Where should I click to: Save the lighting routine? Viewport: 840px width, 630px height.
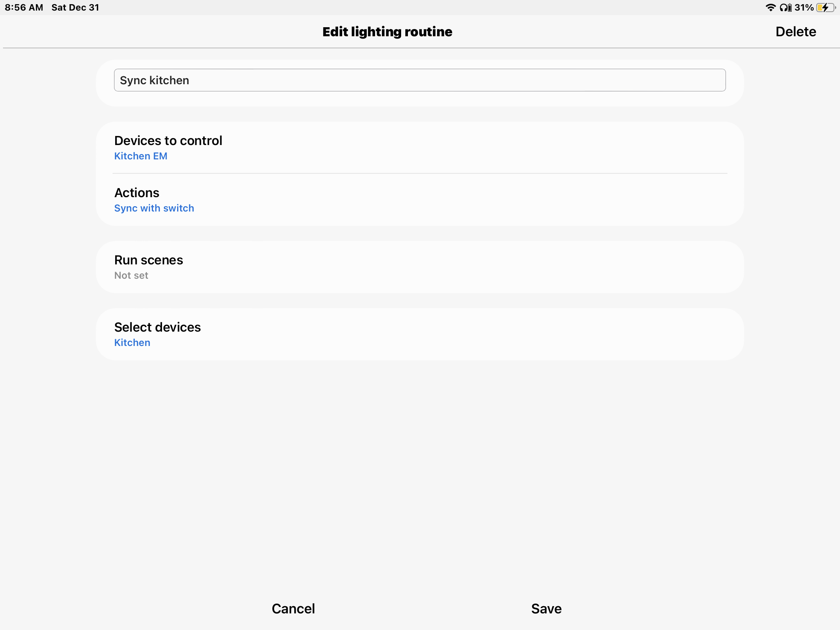coord(546,608)
